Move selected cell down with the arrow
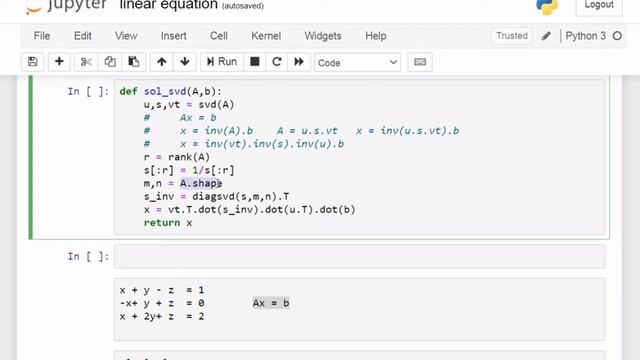The height and width of the screenshot is (360, 640). tap(184, 62)
